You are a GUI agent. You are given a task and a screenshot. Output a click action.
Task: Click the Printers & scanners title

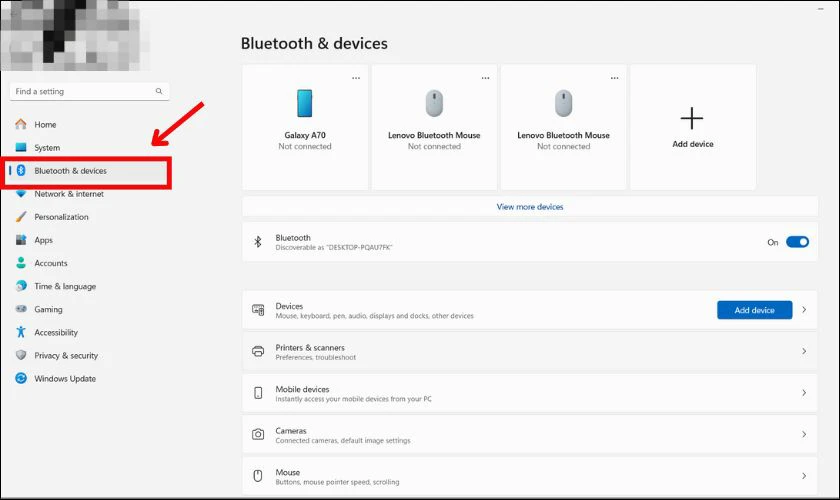(x=310, y=347)
